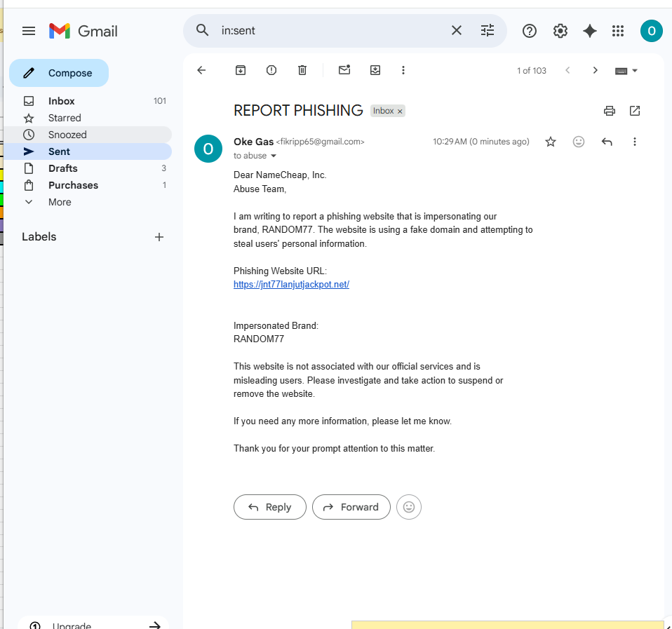Click the REPORT PHISHING subject line
Viewport: 672px width, 629px height.
(x=298, y=111)
